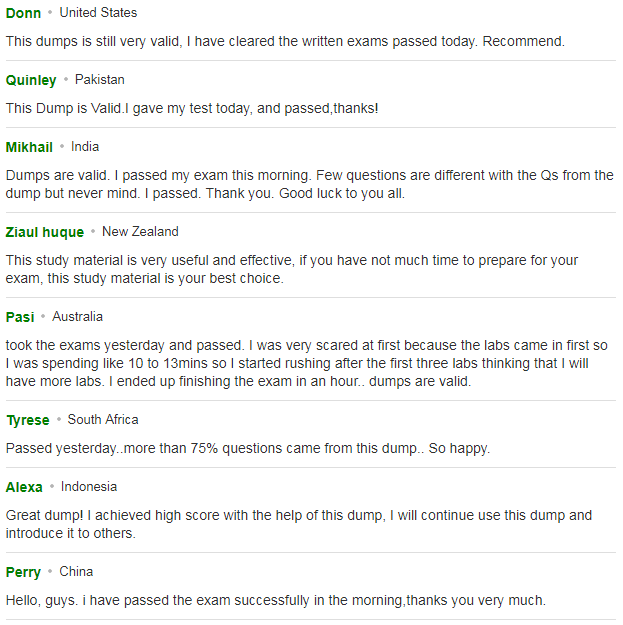Click Pasi's review about the labs

click(x=307, y=363)
